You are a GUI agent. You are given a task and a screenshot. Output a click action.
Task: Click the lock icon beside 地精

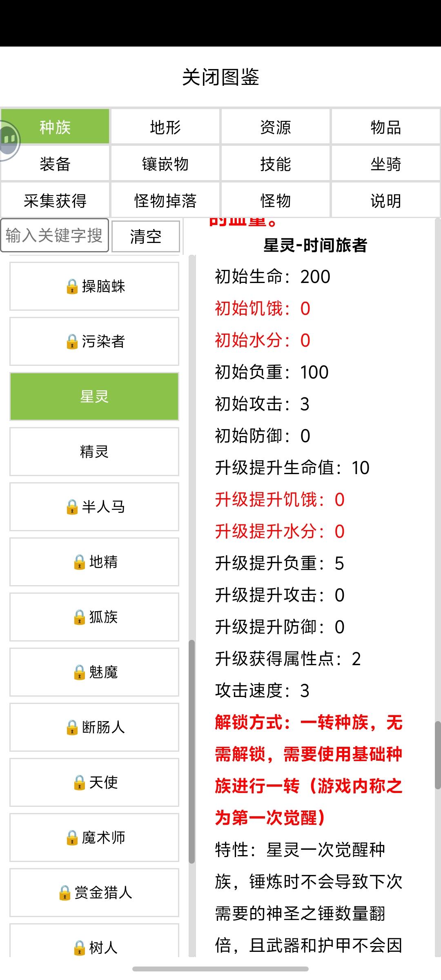coord(79,562)
